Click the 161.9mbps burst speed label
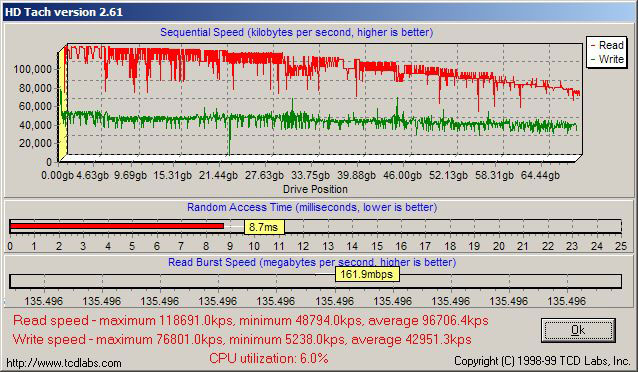Screen dimensions: 638x372 pos(367,274)
